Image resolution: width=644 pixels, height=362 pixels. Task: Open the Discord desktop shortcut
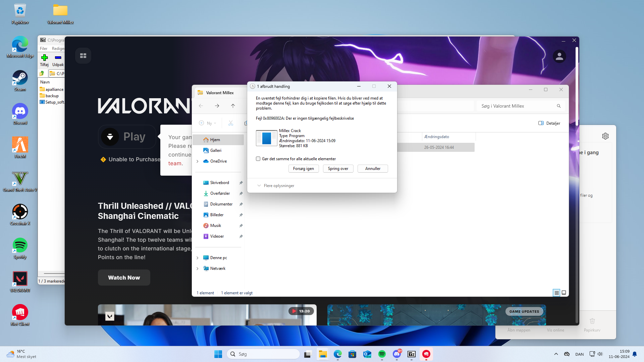pos(20,112)
